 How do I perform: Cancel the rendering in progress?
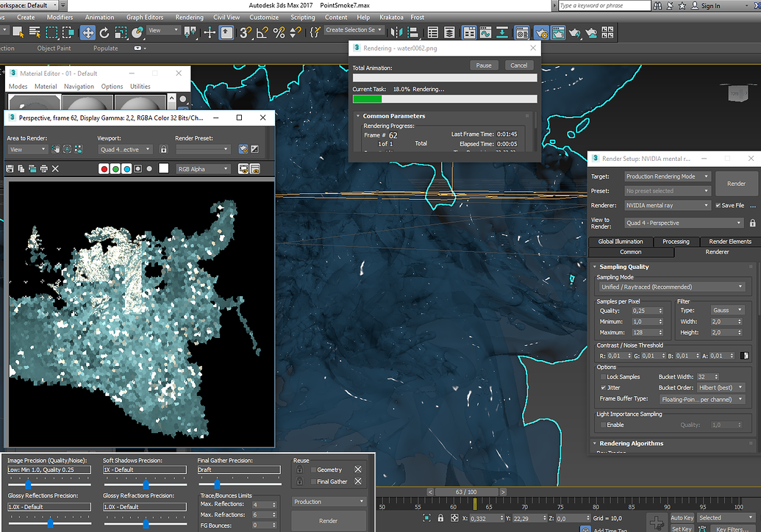(x=518, y=65)
